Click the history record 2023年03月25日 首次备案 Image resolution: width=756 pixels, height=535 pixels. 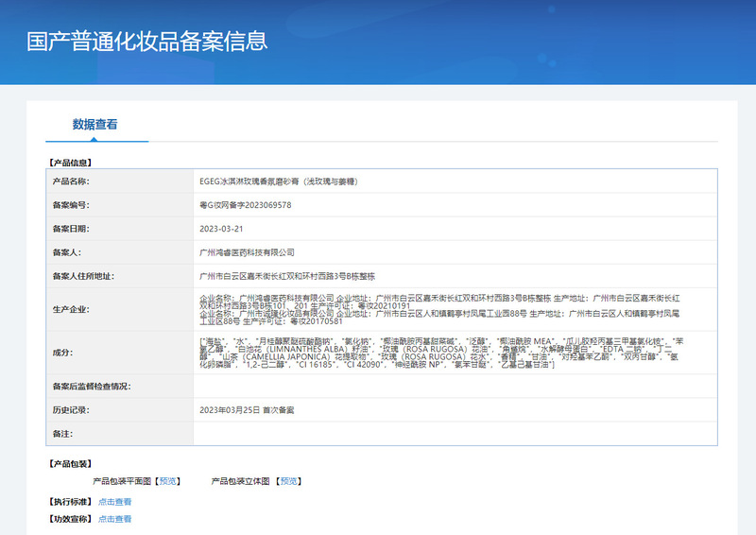pyautogui.click(x=247, y=410)
